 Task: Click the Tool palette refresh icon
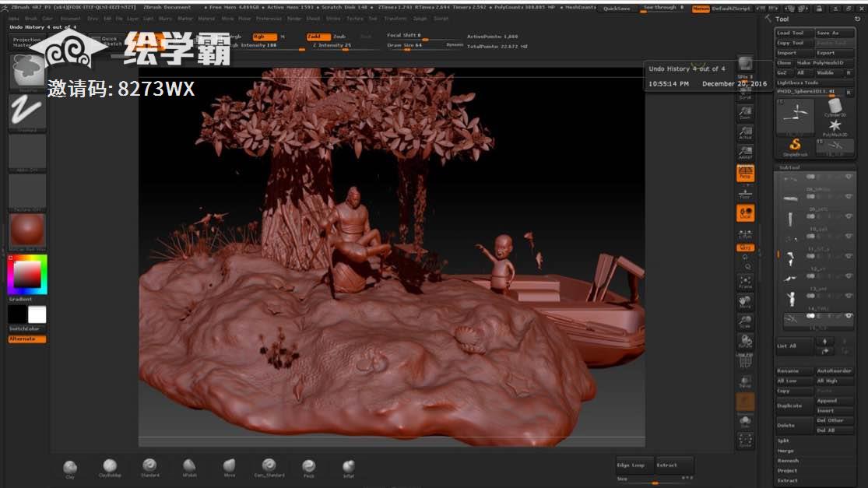(857, 19)
